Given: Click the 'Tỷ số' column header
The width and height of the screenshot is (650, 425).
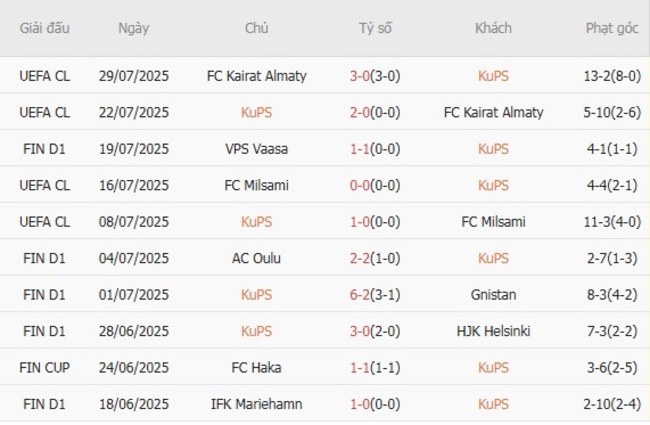Looking at the screenshot, I should click(375, 28).
